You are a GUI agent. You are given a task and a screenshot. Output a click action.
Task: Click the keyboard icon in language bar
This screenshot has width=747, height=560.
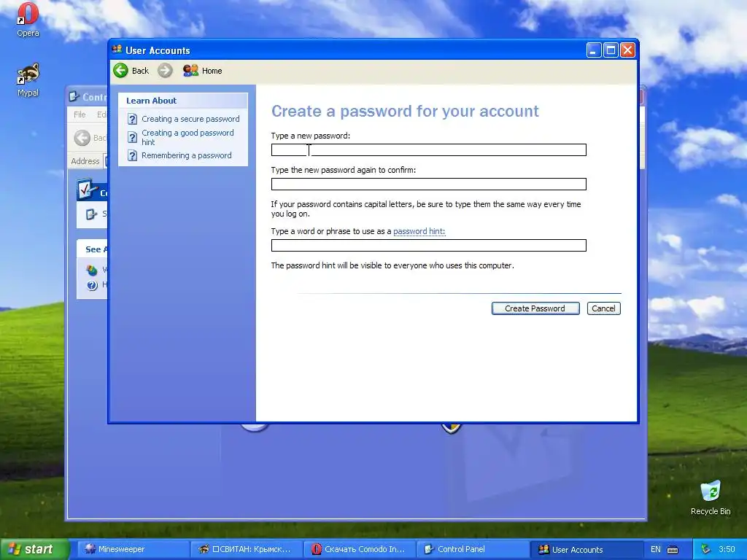(673, 550)
